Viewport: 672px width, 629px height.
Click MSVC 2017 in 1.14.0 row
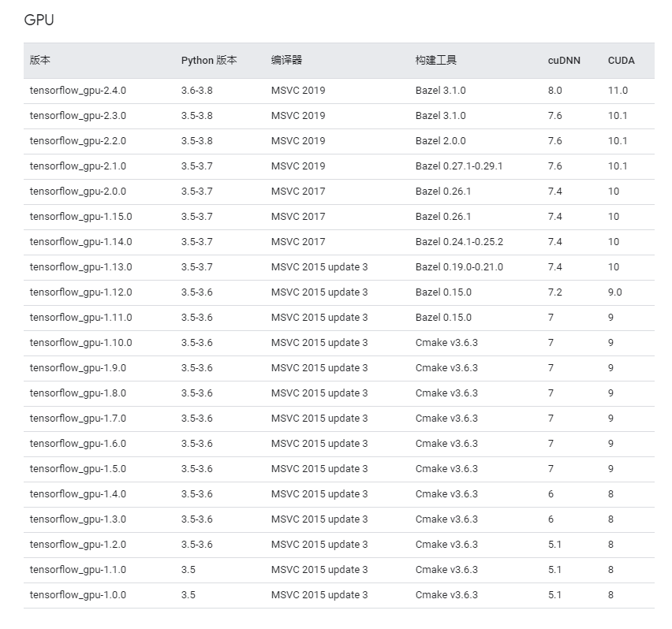tap(298, 242)
